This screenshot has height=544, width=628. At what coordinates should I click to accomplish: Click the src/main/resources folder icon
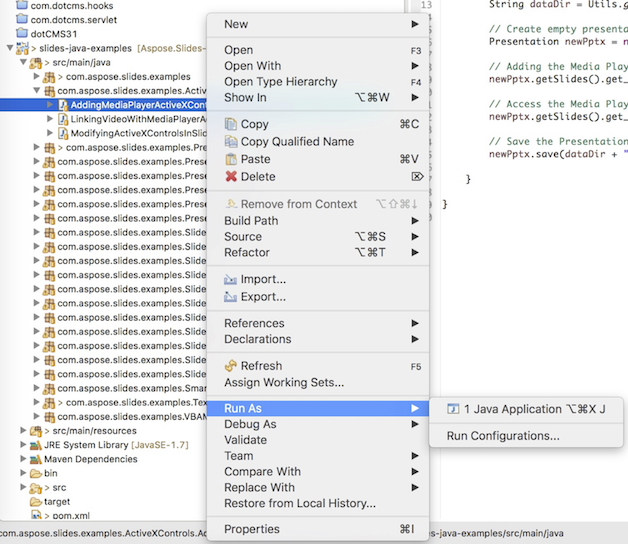[36, 431]
